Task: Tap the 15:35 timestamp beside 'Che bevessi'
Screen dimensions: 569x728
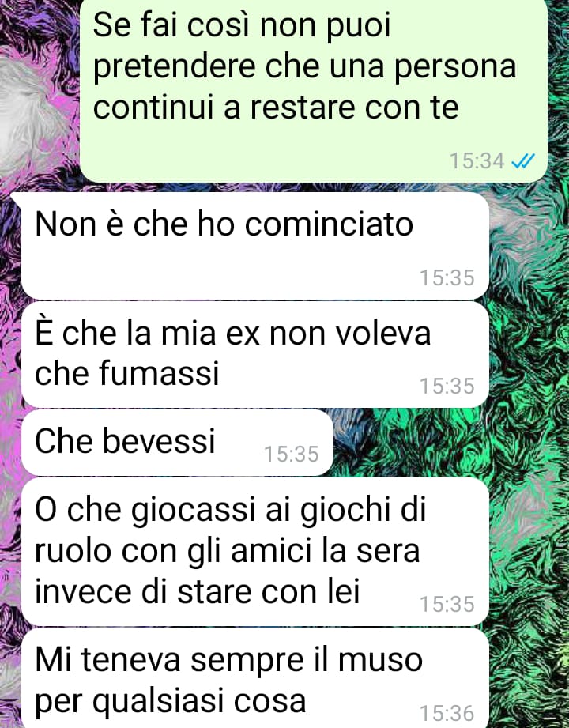Action: [292, 454]
